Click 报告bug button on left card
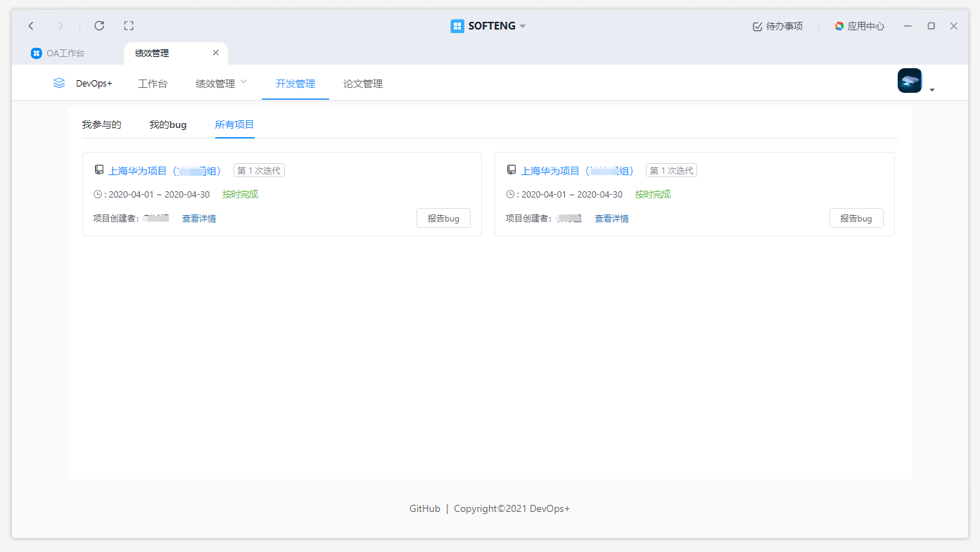The image size is (980, 552). [443, 218]
